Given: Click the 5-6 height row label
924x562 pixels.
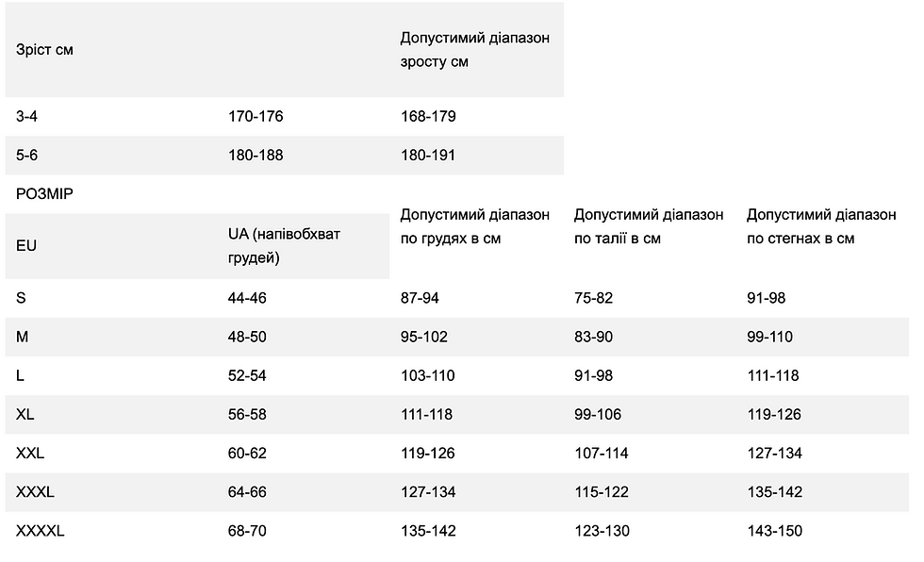Looking at the screenshot, I should pos(27,155).
